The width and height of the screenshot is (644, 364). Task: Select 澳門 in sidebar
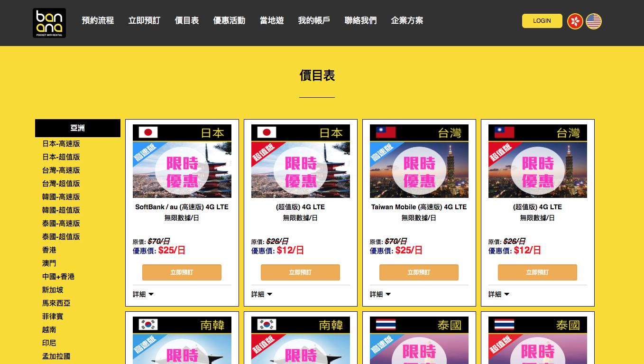pyautogui.click(x=49, y=263)
